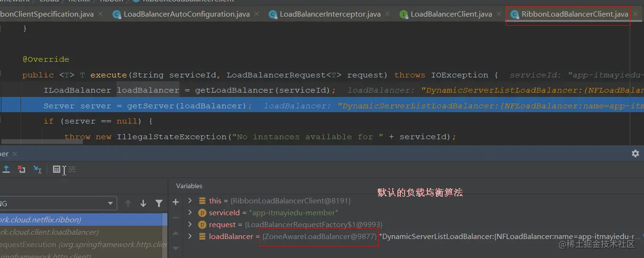Click the move watch down triangle
This screenshot has width=644, height=258.
tap(175, 248)
